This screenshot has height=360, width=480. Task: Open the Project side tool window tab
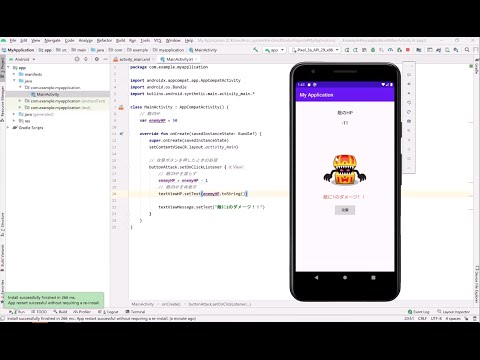coord(2,69)
